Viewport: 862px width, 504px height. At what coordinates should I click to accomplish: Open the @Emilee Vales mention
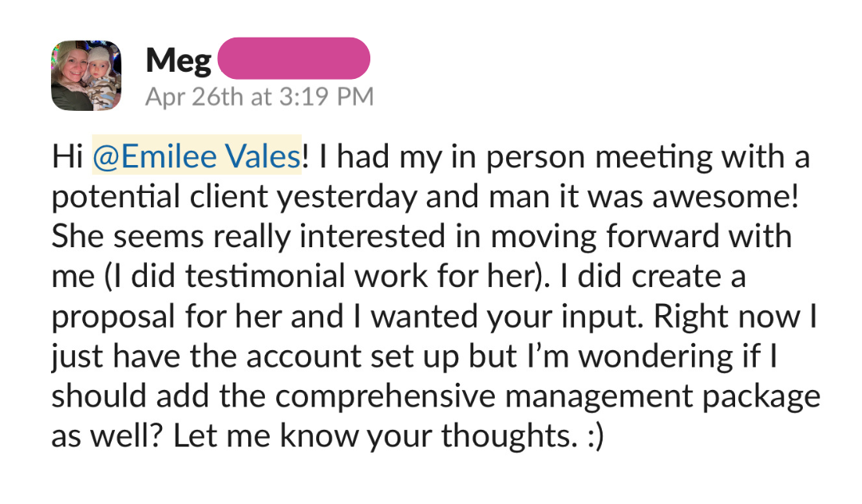click(197, 156)
